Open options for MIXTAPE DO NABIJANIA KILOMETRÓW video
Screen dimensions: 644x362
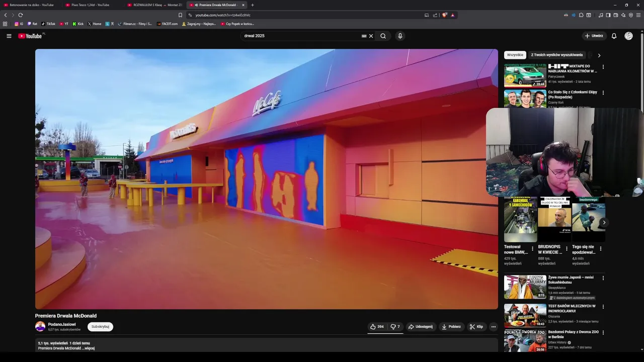coord(603,67)
